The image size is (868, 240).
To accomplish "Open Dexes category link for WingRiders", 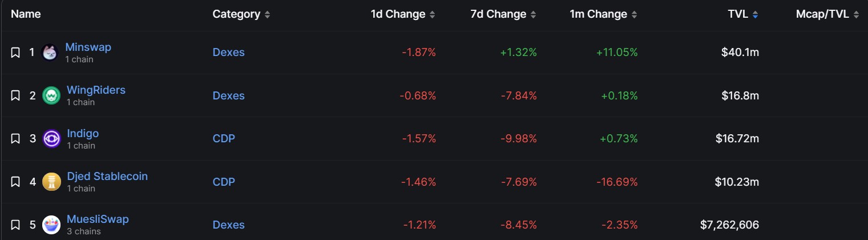I will pyautogui.click(x=228, y=95).
